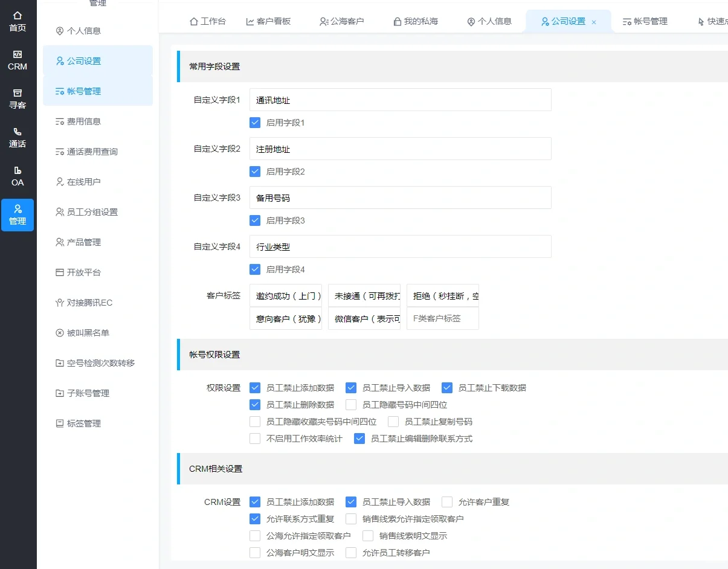Switch to the 个人信息 tab
The image size is (728, 569).
point(489,21)
